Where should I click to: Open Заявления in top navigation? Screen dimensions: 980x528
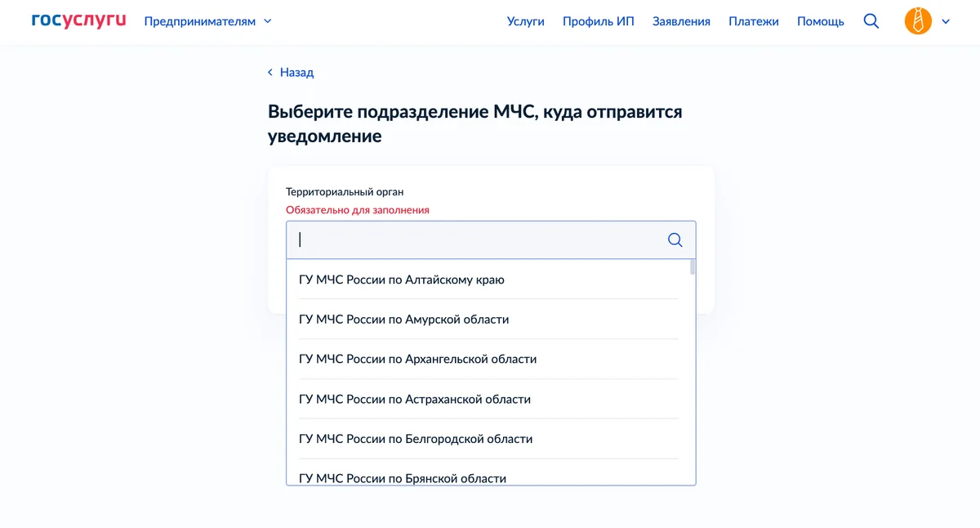pyautogui.click(x=681, y=21)
